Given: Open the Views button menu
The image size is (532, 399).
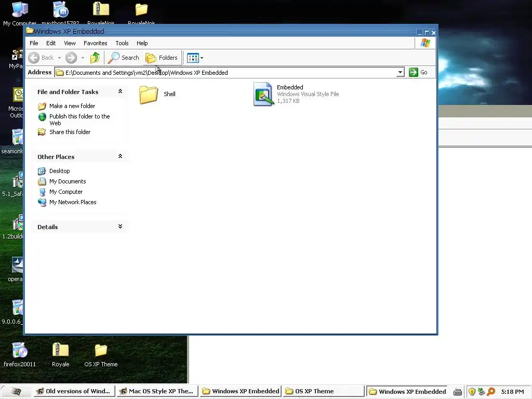Looking at the screenshot, I should pos(195,58).
